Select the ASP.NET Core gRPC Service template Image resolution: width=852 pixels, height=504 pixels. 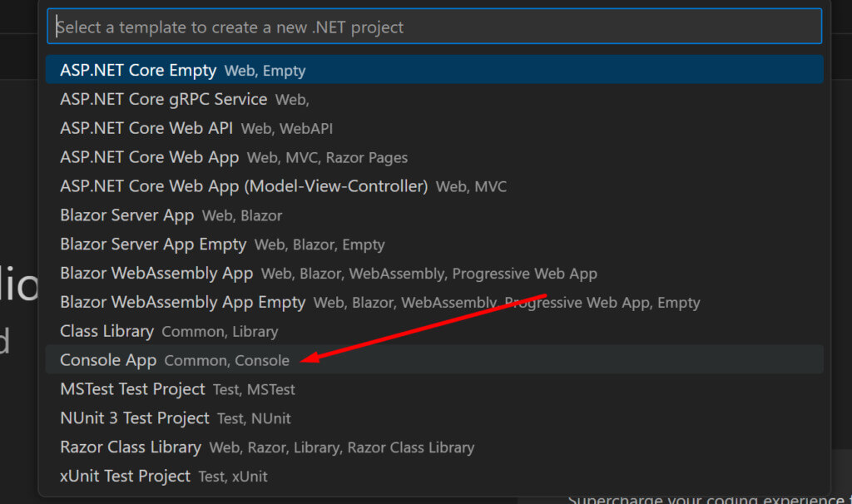[163, 99]
